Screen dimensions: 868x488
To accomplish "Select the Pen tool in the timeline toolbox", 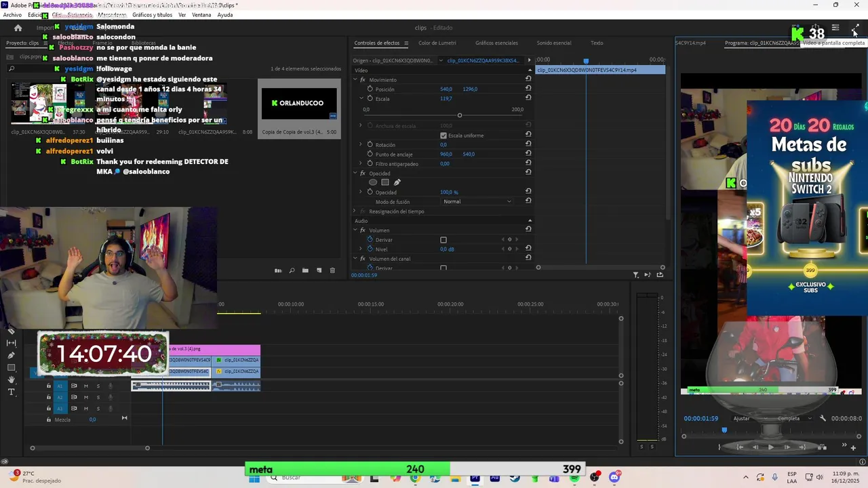I will pyautogui.click(x=11, y=355).
